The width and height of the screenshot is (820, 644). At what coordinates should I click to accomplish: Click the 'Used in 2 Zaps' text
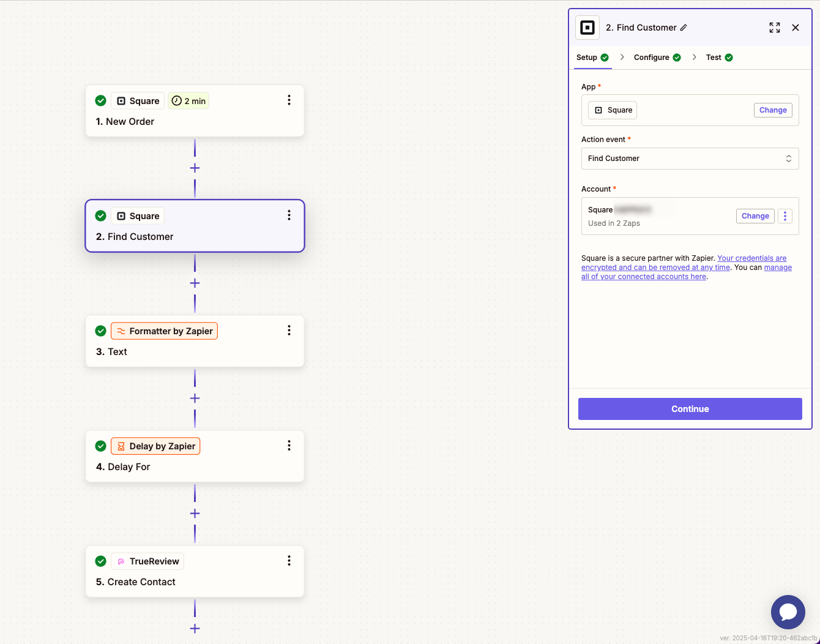[614, 223]
